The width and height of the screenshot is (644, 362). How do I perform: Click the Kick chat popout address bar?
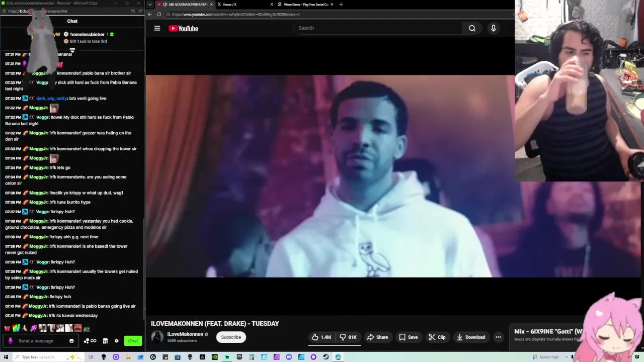point(65,11)
